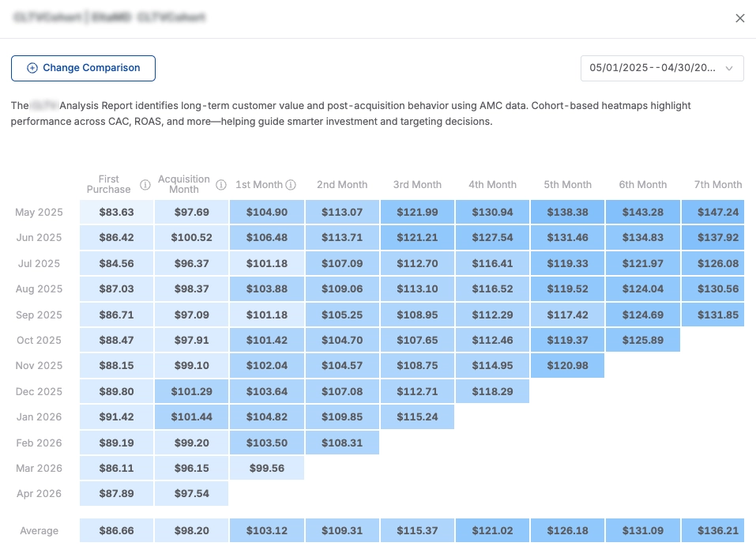Image resolution: width=756 pixels, height=554 pixels.
Task: Select the Oct 2025 row label
Action: coord(39,341)
